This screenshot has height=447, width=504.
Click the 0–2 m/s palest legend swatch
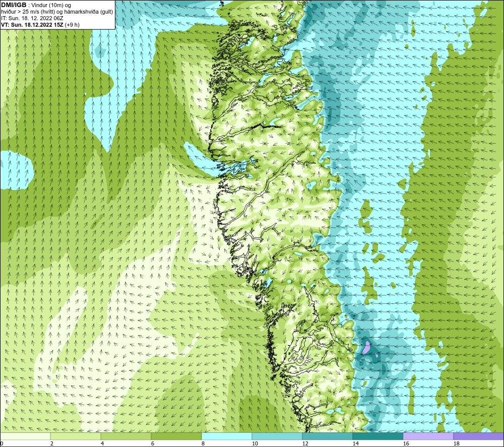pyautogui.click(x=25, y=436)
